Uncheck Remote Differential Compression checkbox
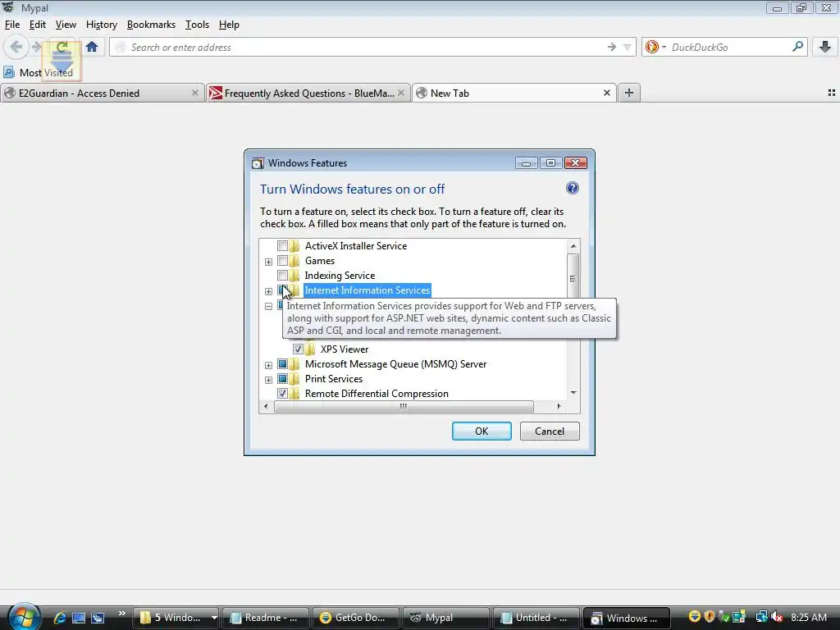 tap(282, 394)
